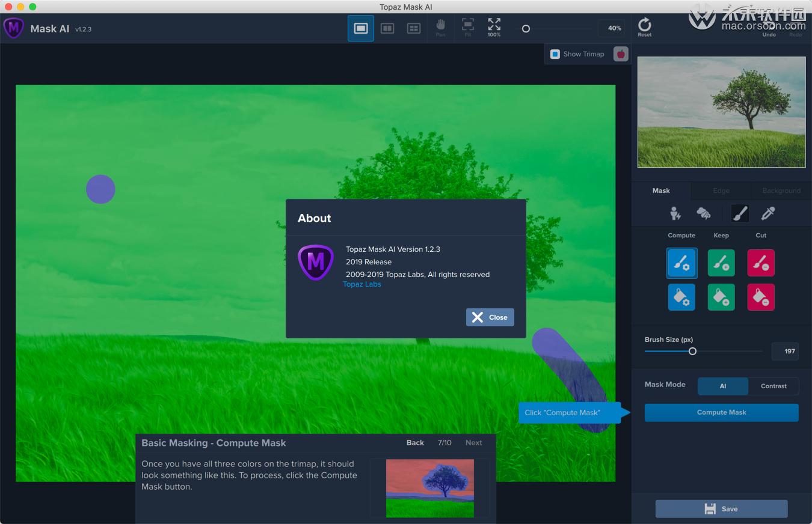Choose the red Cut fill bucket

(x=761, y=297)
